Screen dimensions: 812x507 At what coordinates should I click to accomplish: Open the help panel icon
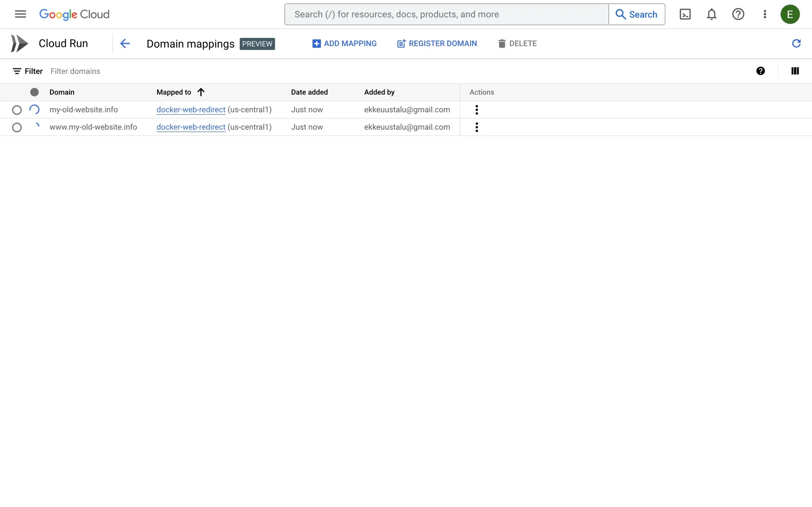[738, 14]
